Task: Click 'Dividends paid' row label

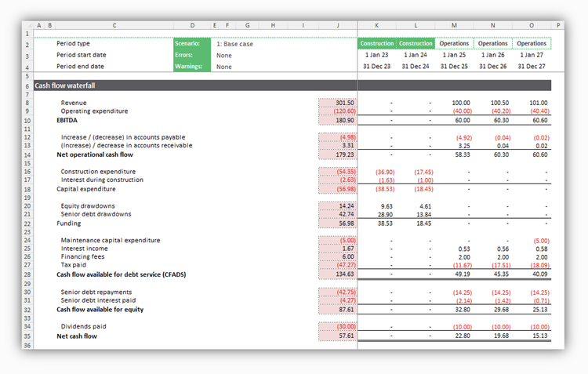Action: [x=84, y=326]
